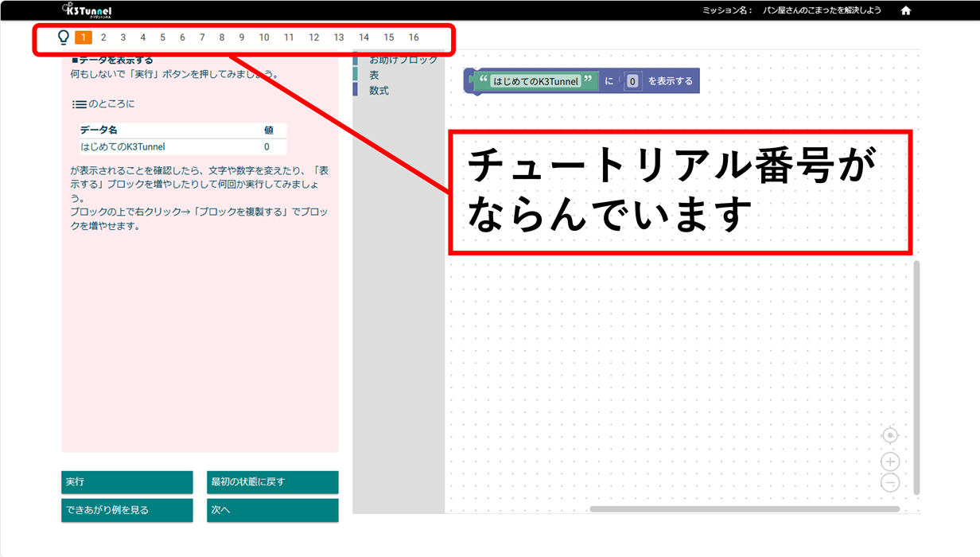Image resolution: width=980 pixels, height=557 pixels.
Task: Click the list icon in the instructions
Action: point(79,104)
